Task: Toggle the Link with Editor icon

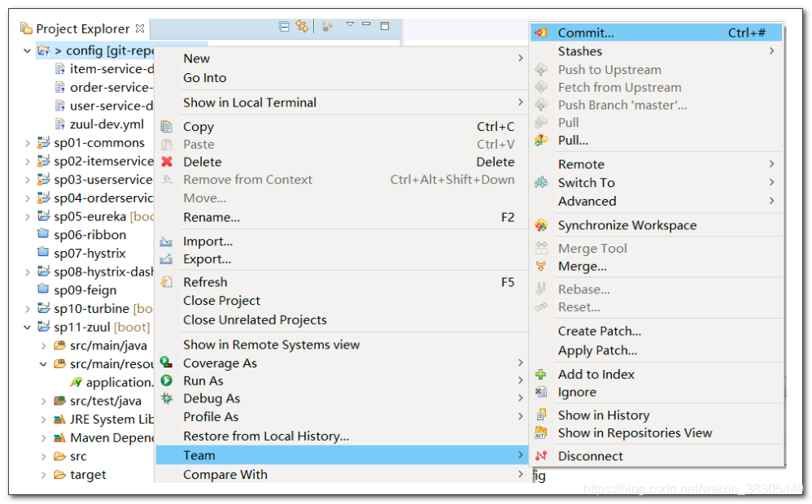Action: coord(302,25)
